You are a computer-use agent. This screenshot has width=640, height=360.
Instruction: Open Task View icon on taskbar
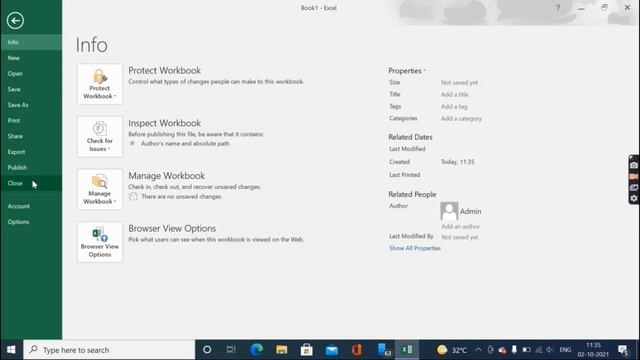(231, 350)
